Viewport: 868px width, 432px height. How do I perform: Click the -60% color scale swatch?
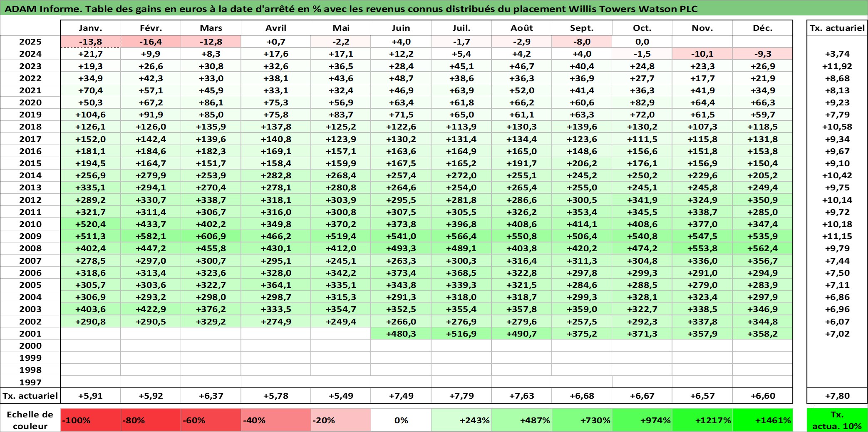(211, 420)
